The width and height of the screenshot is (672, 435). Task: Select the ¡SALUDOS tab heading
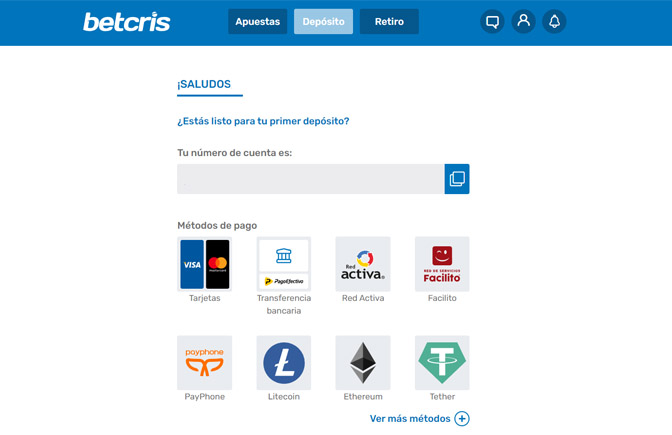[204, 84]
